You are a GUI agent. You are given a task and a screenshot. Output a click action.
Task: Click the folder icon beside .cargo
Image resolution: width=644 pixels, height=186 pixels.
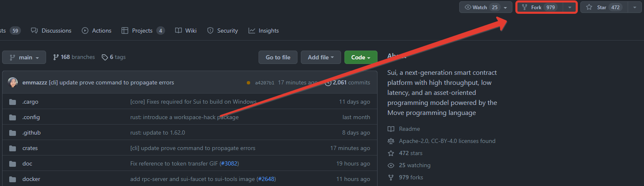(x=13, y=102)
